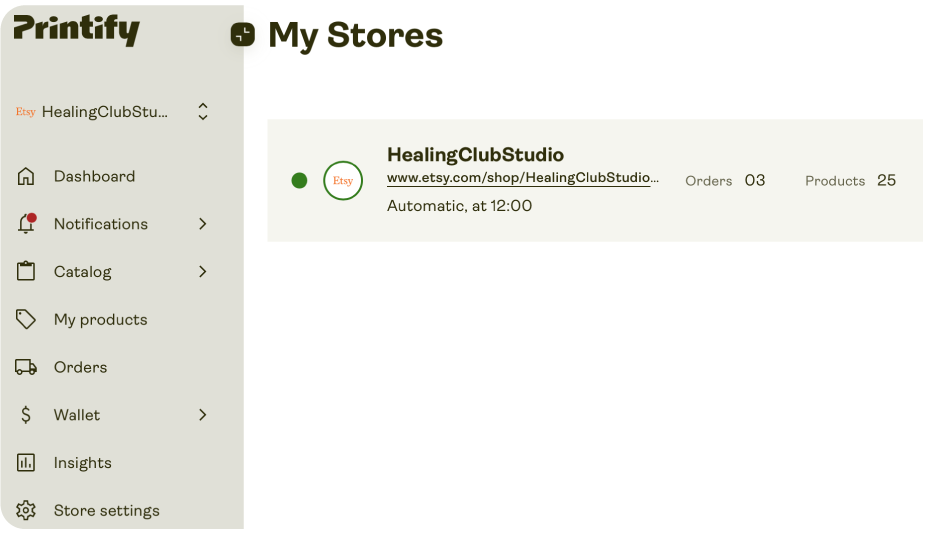Click the HealingClubStudio store name
This screenshot has height=537, width=925.
[475, 155]
